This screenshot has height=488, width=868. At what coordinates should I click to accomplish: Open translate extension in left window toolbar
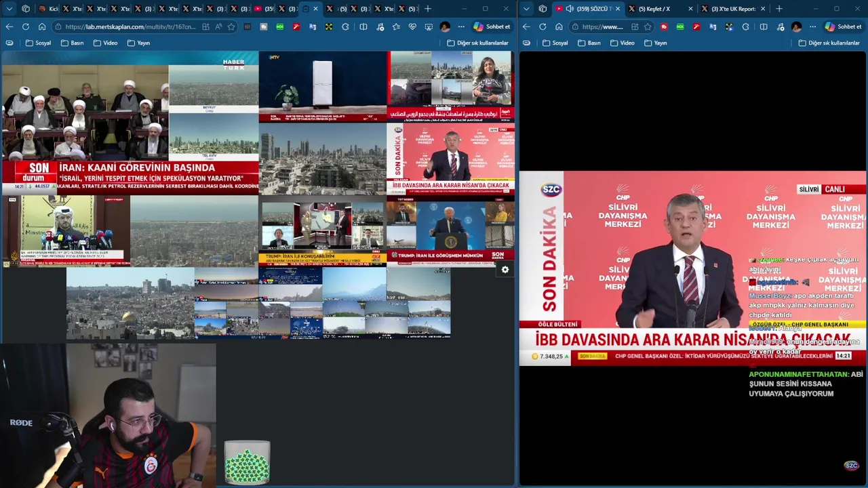(x=313, y=26)
